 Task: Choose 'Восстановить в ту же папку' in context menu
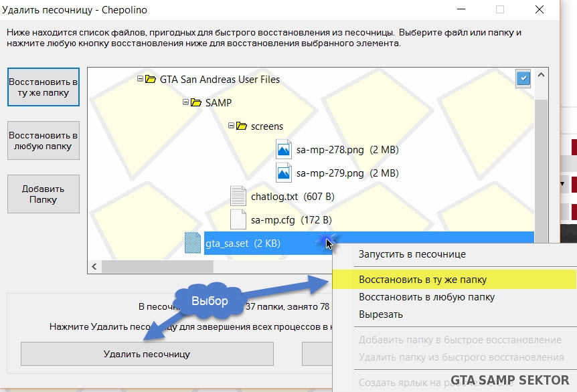455,280
